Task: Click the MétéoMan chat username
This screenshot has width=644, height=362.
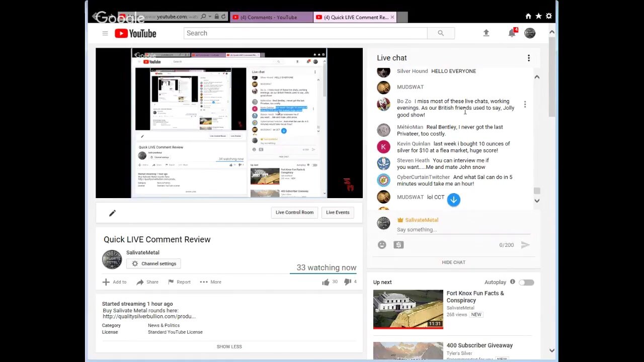Action: (x=410, y=127)
